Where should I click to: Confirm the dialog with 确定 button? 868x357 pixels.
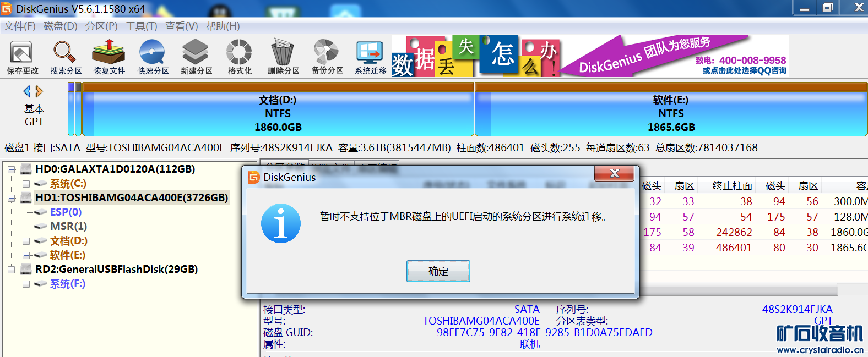[438, 271]
